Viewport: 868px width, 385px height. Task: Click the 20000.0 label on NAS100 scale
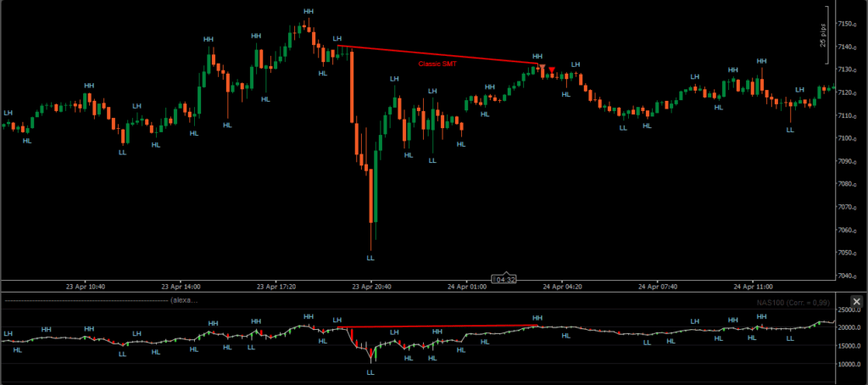click(x=849, y=327)
